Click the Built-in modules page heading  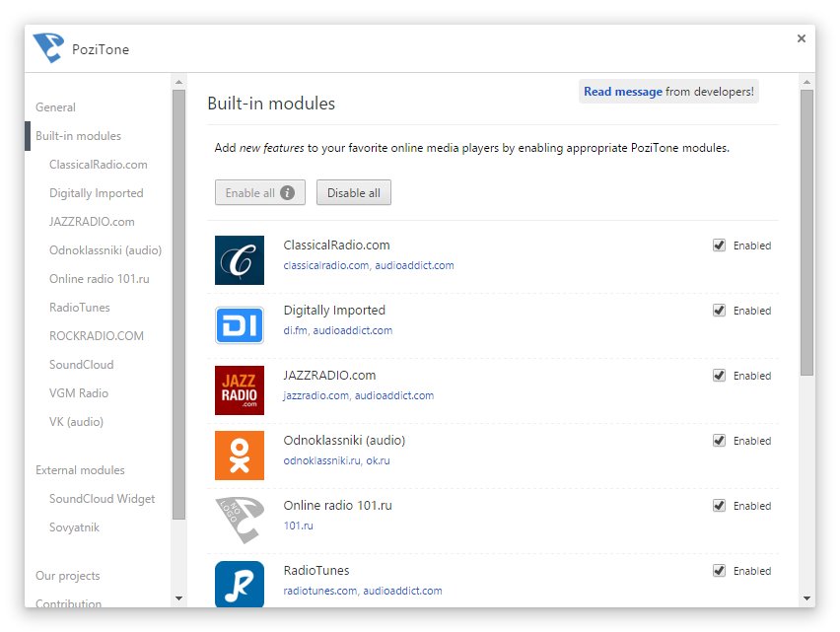tap(271, 103)
